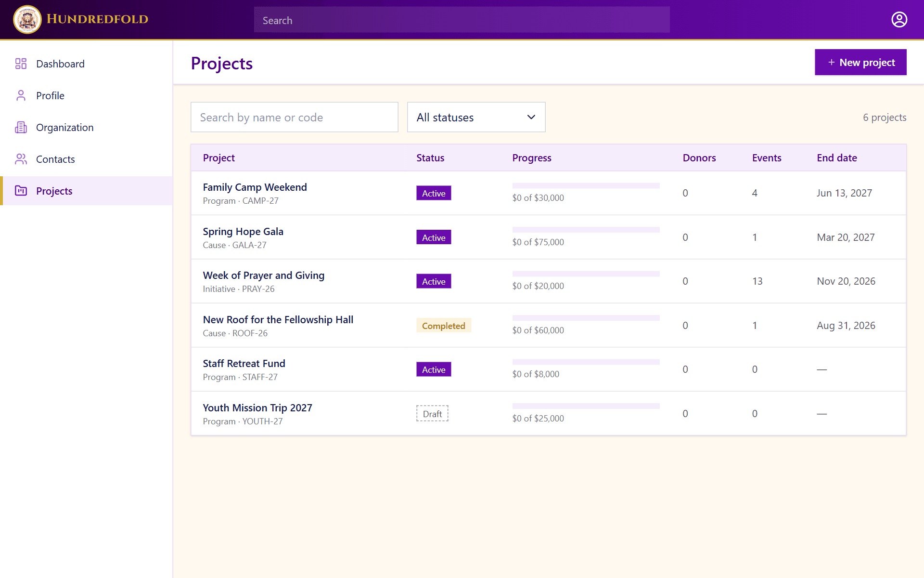The image size is (924, 578).
Task: Click the 'Nov 20, 2026' end date
Action: (x=846, y=281)
